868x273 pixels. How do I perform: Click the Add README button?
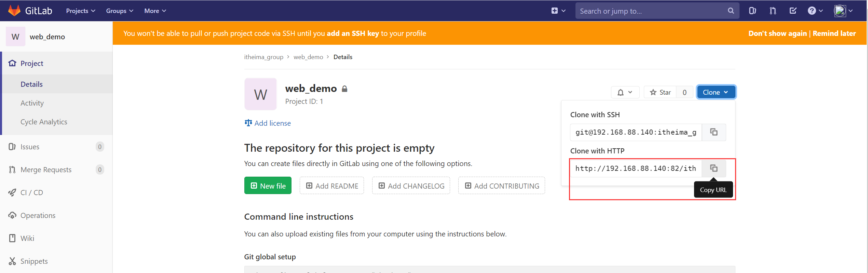click(x=332, y=186)
